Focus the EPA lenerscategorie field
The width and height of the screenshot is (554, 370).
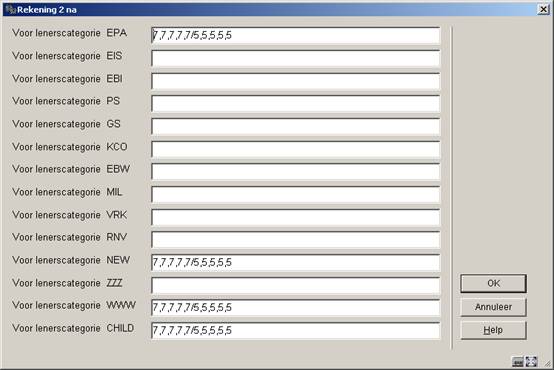pos(296,35)
